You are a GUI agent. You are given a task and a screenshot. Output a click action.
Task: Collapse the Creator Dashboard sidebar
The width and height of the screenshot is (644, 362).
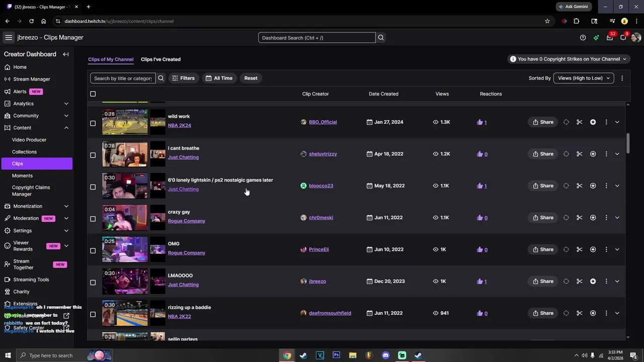[66, 54]
